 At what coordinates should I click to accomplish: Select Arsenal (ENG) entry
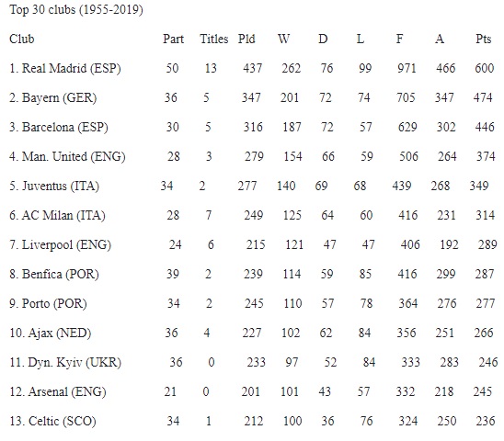point(58,391)
